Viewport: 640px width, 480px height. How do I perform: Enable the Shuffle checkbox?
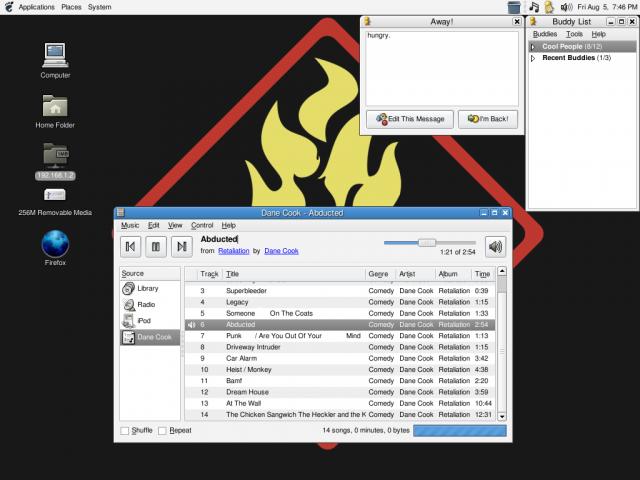tap(125, 431)
